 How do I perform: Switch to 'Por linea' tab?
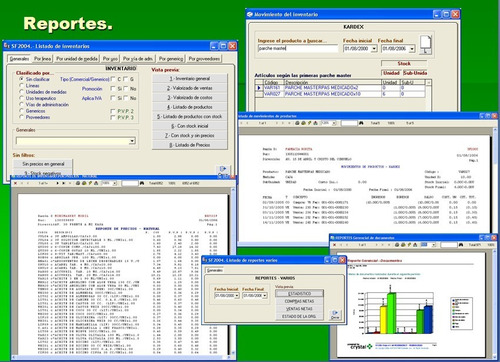pos(43,59)
